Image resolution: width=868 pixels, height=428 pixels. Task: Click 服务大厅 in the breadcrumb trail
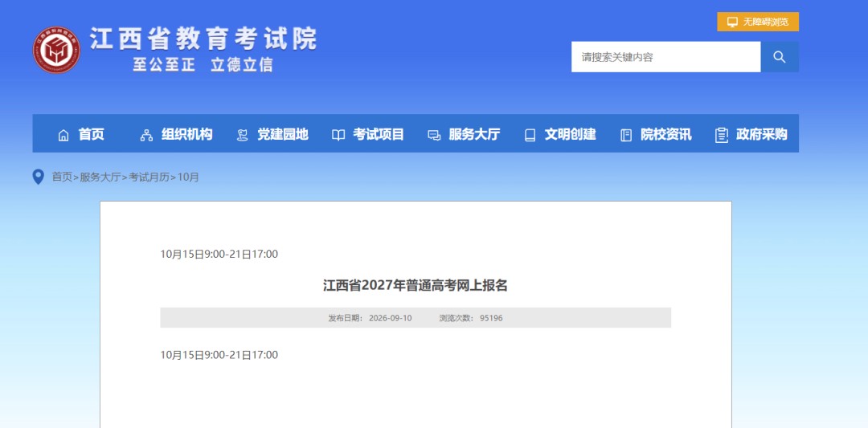tap(100, 177)
